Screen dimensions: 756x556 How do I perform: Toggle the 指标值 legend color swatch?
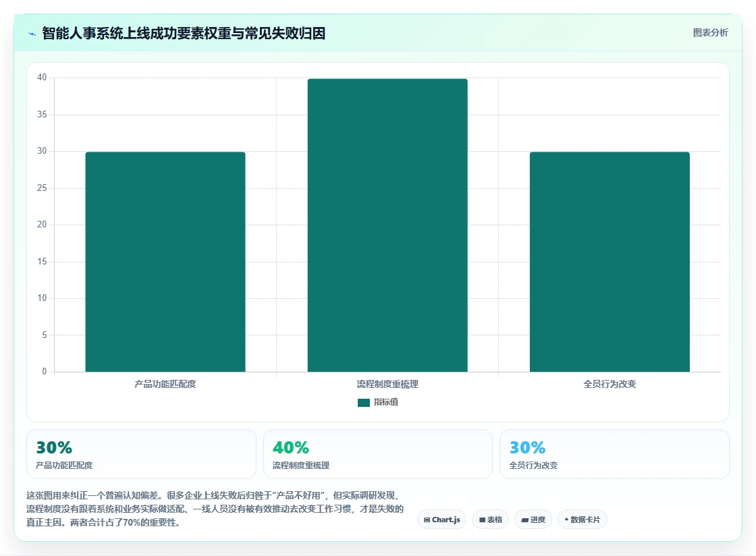(x=364, y=402)
